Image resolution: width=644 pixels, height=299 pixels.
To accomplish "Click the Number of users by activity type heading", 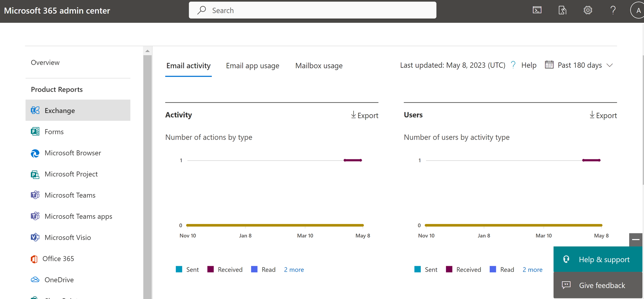I will click(457, 137).
